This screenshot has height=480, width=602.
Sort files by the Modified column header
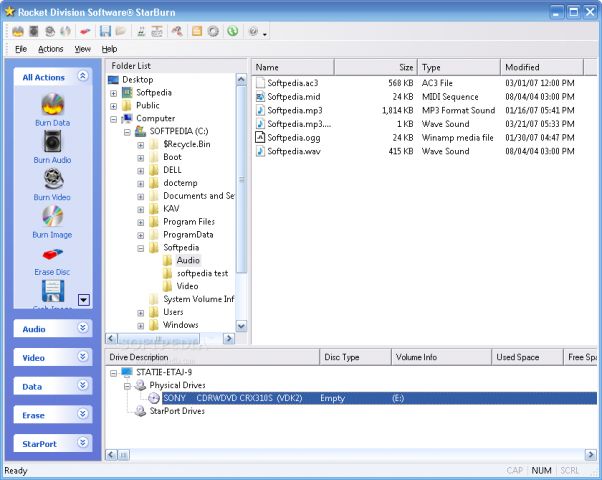tap(542, 67)
